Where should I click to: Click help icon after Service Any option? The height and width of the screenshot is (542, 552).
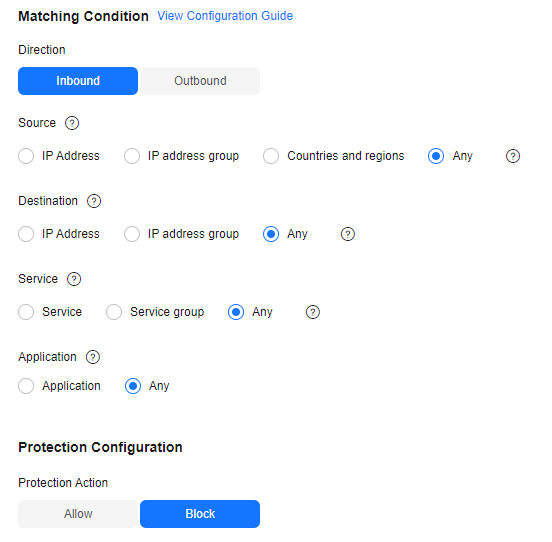tap(313, 312)
